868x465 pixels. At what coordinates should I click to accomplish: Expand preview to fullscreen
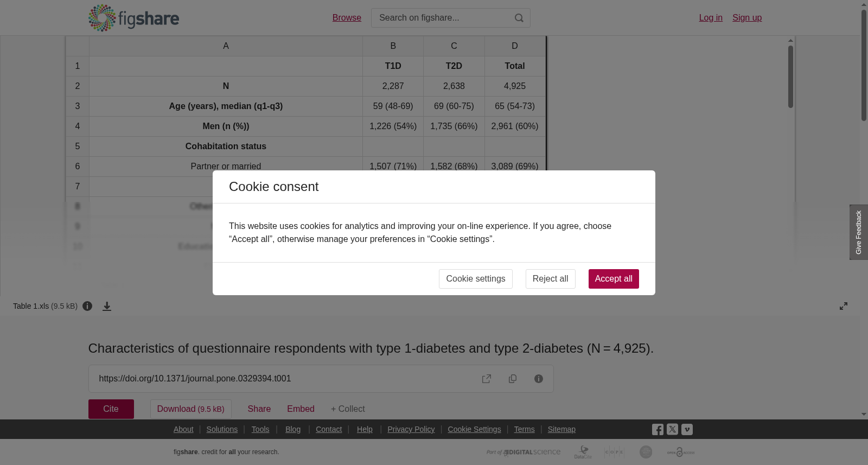coord(844,306)
